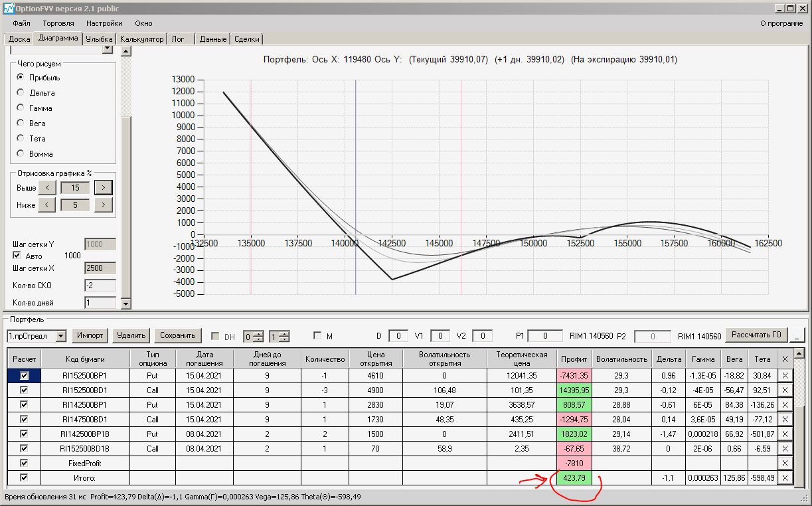The image size is (812, 506).
Task: Delete the RI152500BP1 row with its X button
Action: click(x=785, y=376)
